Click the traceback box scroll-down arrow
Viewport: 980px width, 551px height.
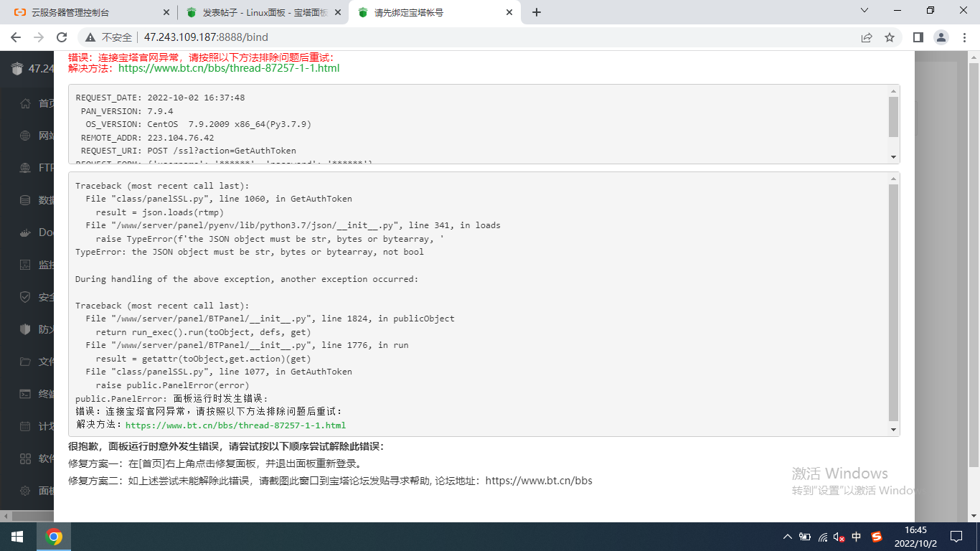(893, 430)
